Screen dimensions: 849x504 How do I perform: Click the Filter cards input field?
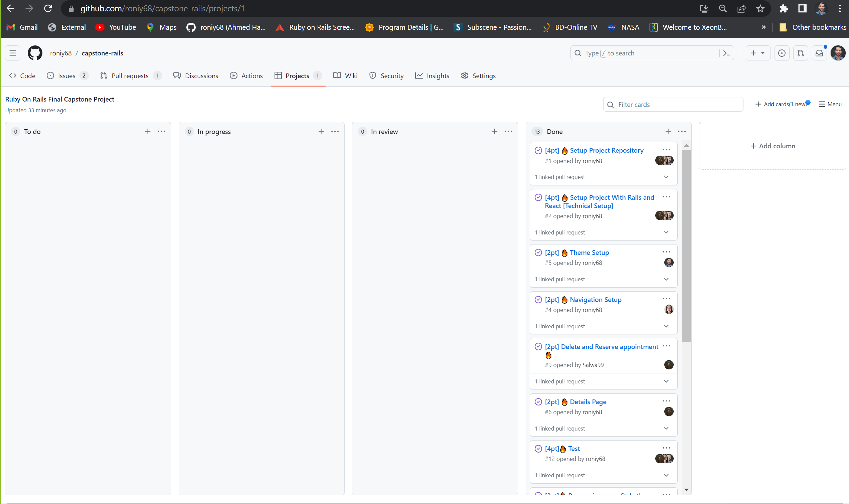[x=673, y=104]
